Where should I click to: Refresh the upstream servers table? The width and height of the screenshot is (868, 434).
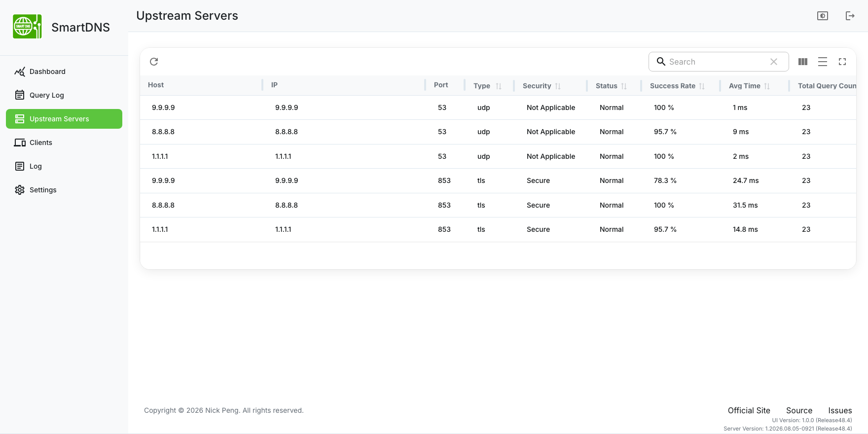154,62
